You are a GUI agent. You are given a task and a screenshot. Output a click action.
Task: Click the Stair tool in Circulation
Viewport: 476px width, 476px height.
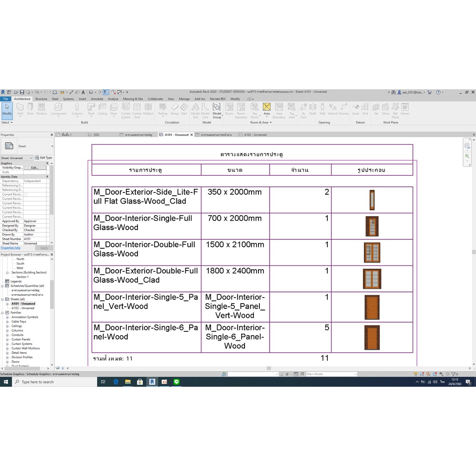point(184,109)
